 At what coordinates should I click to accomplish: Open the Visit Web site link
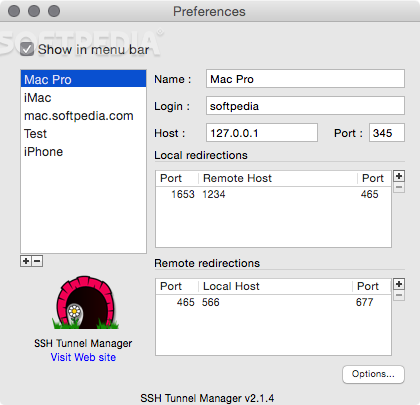tap(83, 357)
